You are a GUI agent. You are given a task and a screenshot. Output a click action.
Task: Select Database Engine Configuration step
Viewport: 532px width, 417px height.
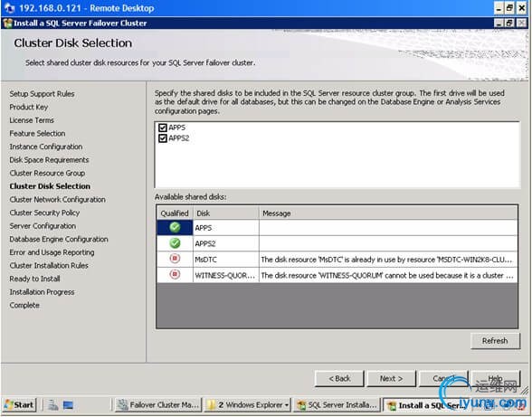(x=59, y=239)
